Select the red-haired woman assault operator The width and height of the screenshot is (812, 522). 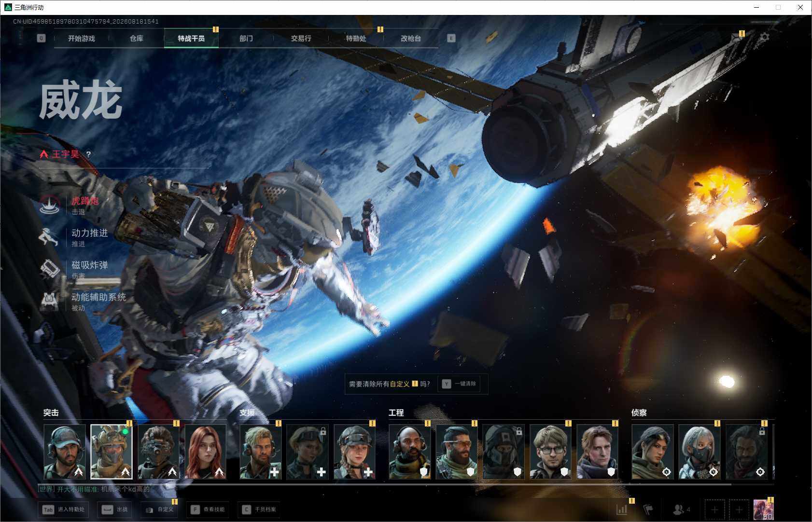pos(205,452)
